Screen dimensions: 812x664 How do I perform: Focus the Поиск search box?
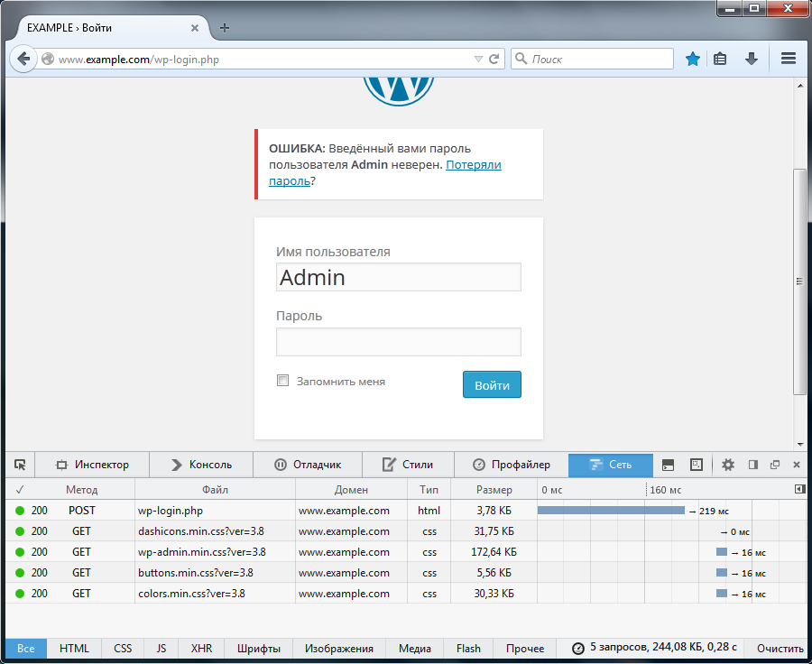[592, 59]
